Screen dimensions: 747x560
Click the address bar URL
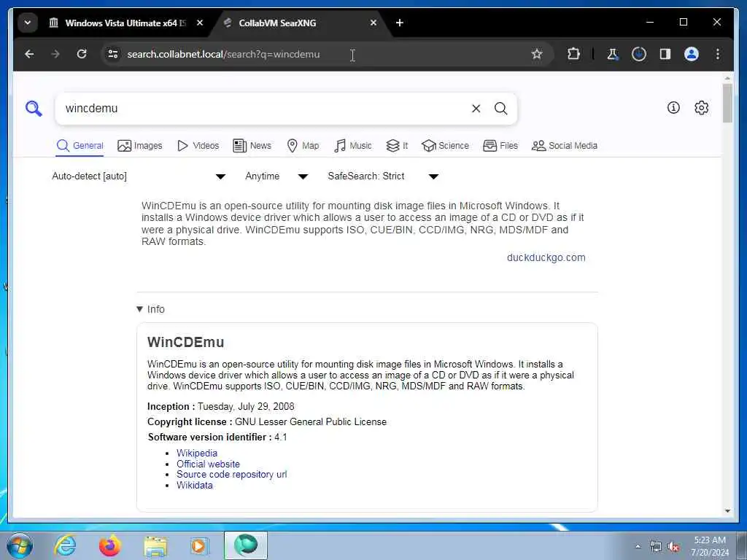pos(223,54)
